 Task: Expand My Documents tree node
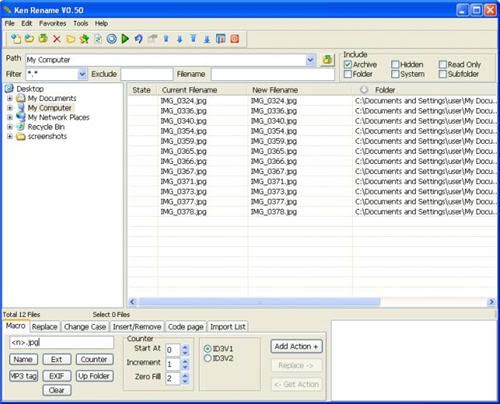[x=10, y=98]
